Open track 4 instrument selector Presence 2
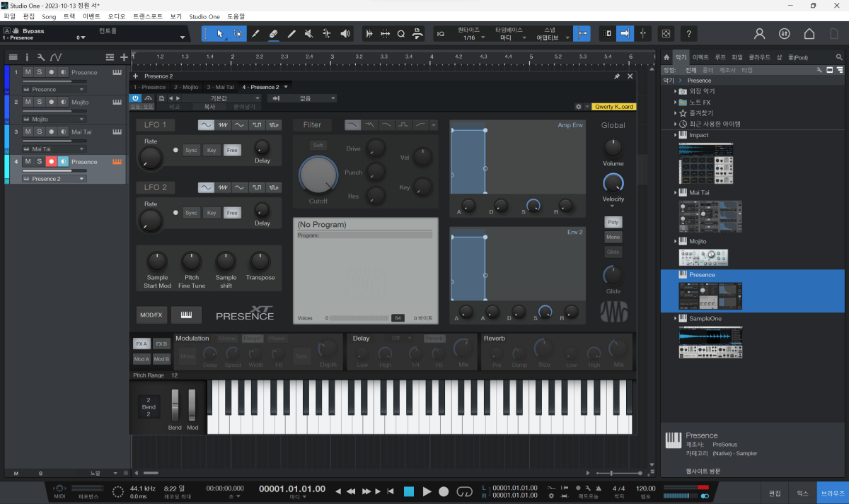 54,179
